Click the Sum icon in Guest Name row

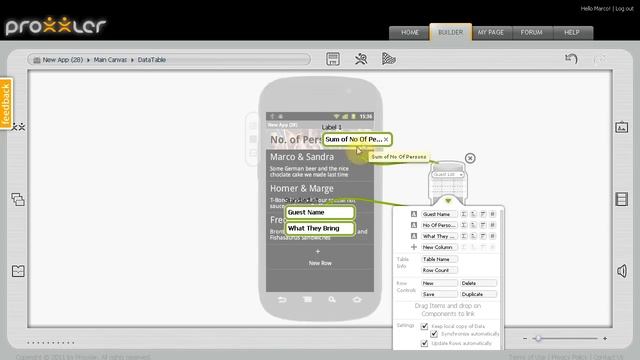464,214
